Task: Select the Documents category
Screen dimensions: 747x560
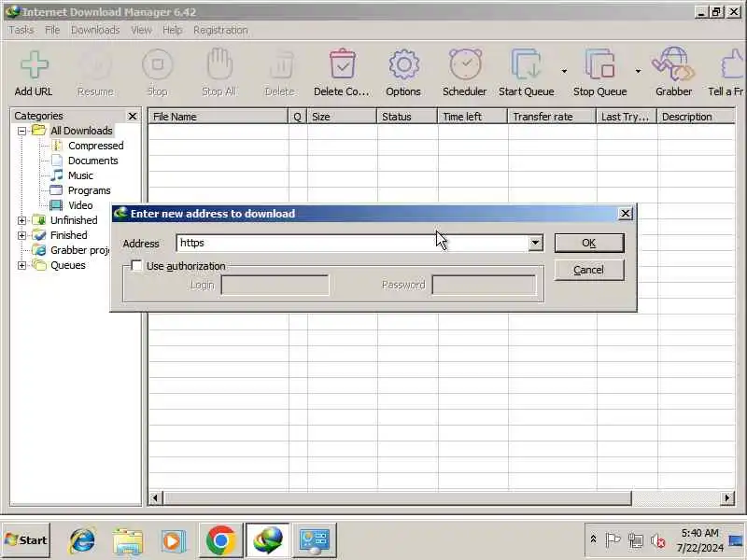Action: point(92,161)
